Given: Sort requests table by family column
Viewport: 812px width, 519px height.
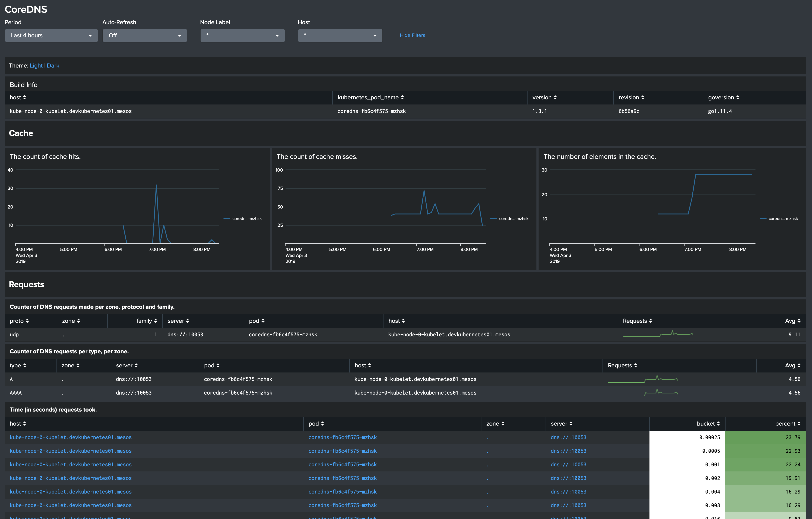Looking at the screenshot, I should pos(147,321).
